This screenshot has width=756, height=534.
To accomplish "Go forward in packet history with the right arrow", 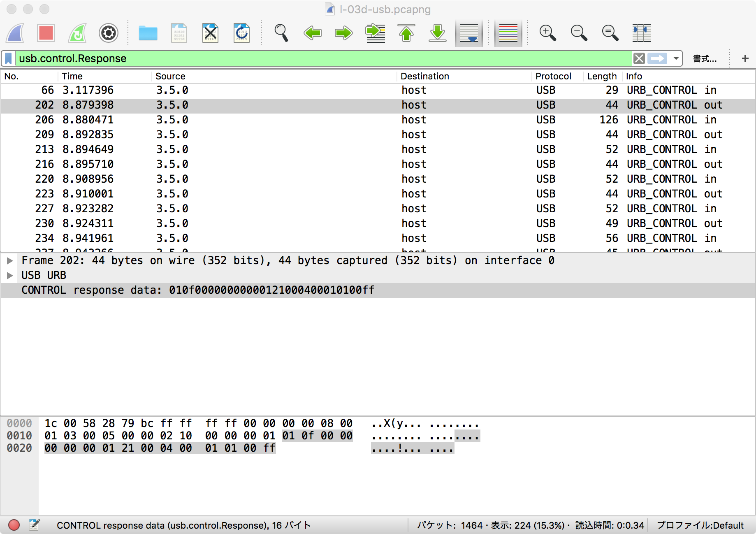I will [x=344, y=33].
